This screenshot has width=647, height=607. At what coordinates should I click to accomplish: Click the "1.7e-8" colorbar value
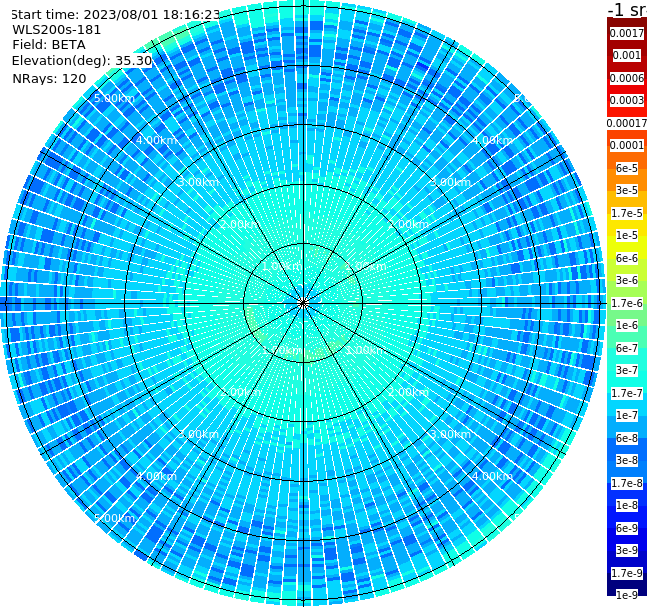[627, 483]
